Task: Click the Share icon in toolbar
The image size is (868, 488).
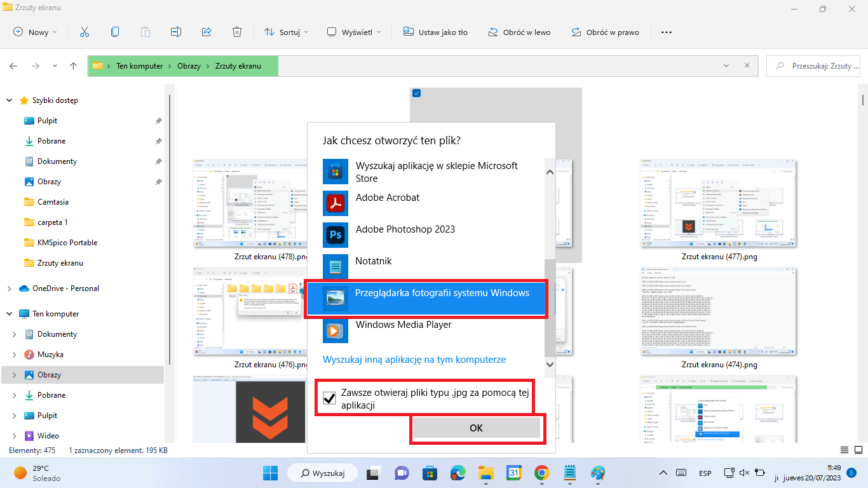Action: [x=207, y=32]
